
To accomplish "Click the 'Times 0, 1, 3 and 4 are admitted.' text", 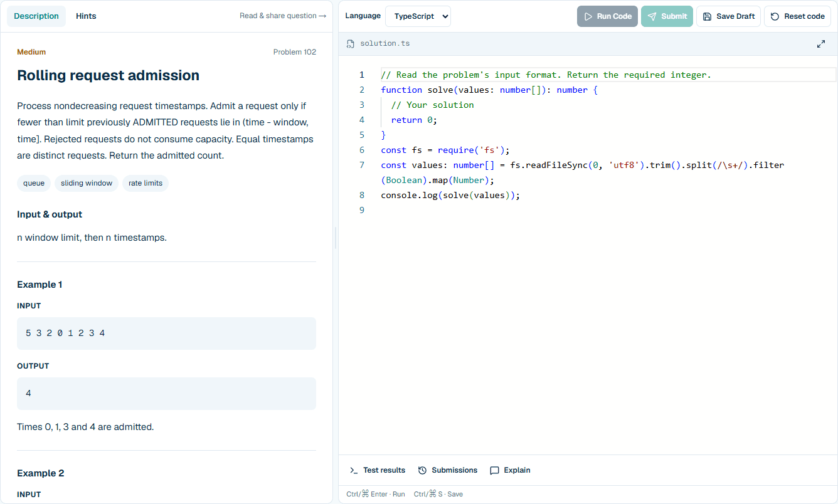I will (85, 427).
